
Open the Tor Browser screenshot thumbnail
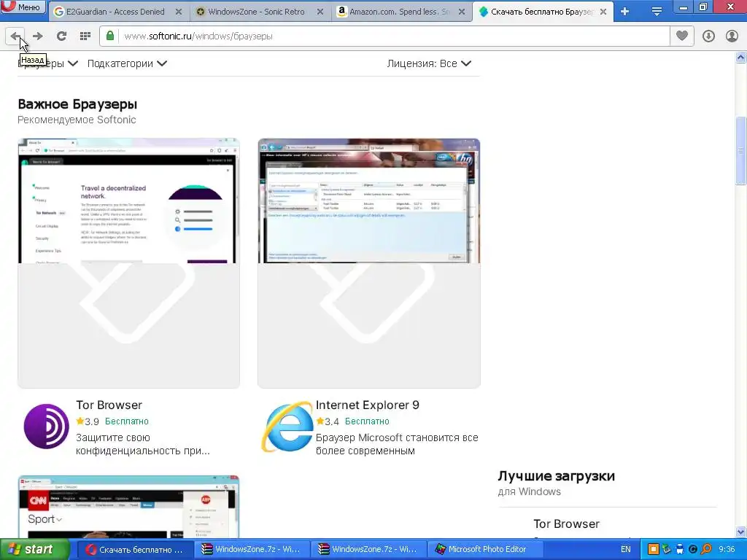[128, 262]
